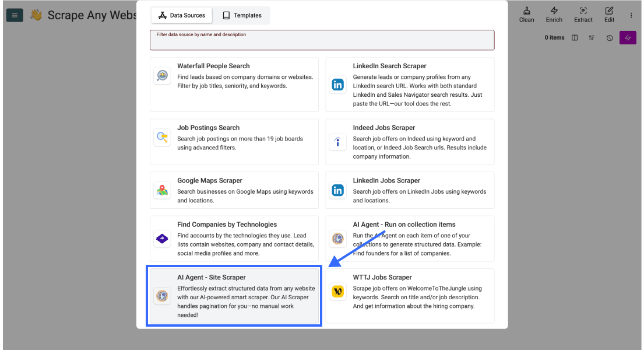
Task: Choose the WTTJ Jobs Scraper source
Action: (x=410, y=296)
